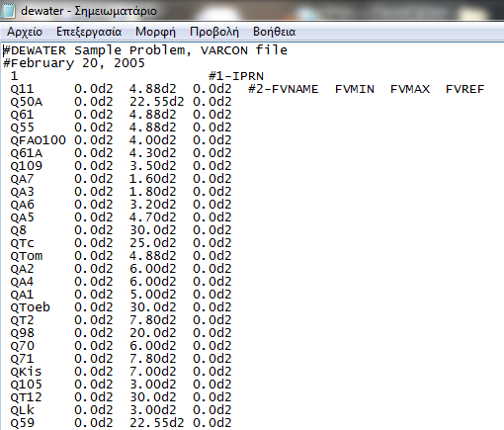Click the variable name 'Q71'
The width and height of the screenshot is (504, 430).
tap(22, 359)
